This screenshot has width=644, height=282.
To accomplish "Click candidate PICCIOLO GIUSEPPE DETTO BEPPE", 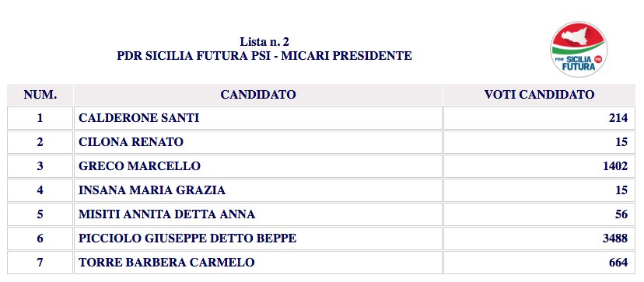I will pos(187,238).
